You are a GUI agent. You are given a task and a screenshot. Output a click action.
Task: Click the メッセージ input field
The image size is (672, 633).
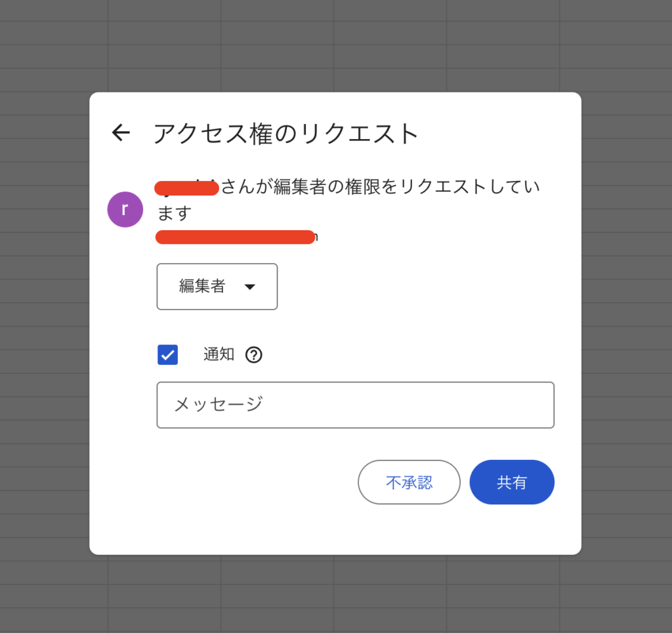coord(355,405)
